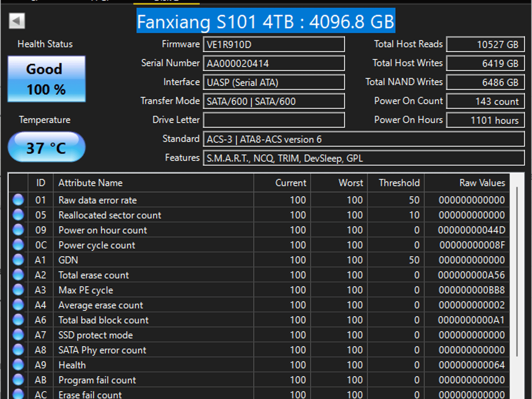Click status orb for Power cycle count

(x=18, y=245)
